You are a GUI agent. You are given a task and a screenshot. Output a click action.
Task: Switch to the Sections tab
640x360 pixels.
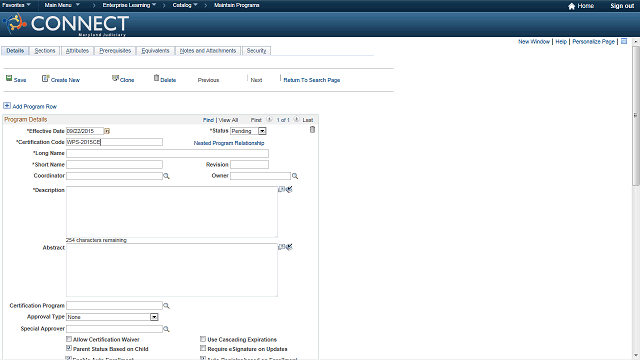coord(44,51)
